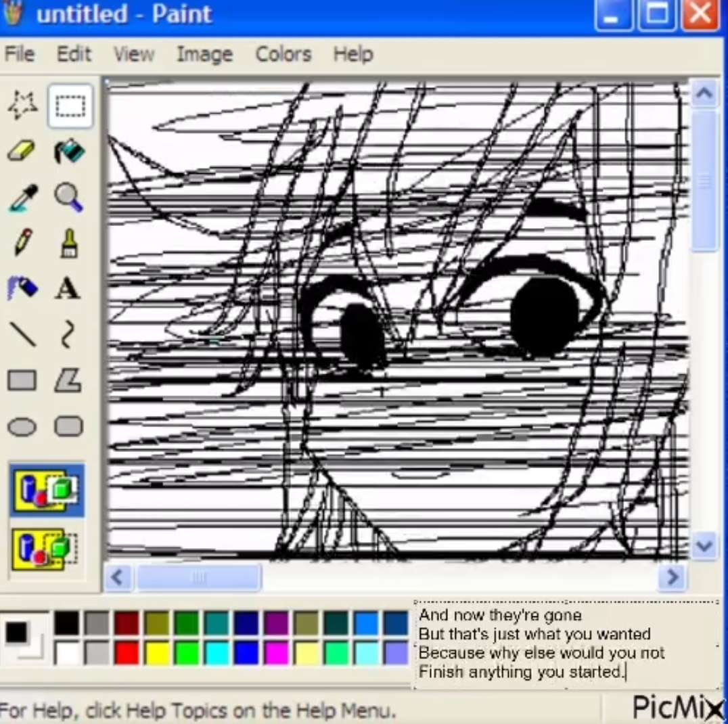Select the Free-Form Select star tool
The height and width of the screenshot is (724, 728).
[22, 106]
